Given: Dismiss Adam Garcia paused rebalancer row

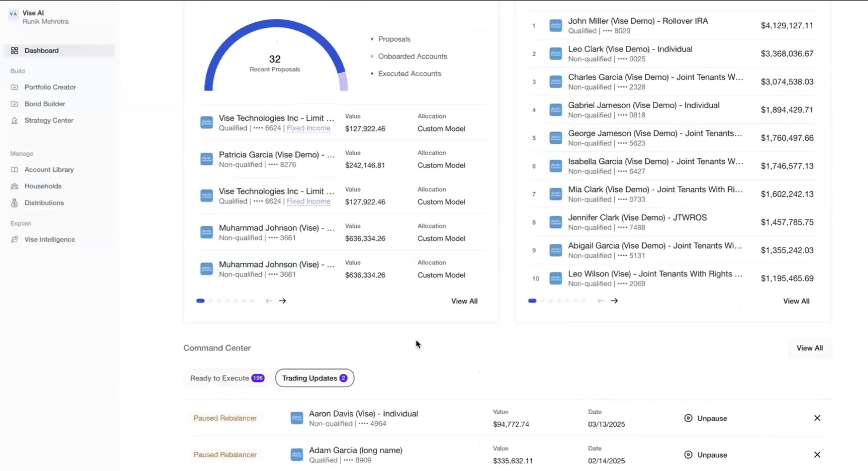Looking at the screenshot, I should coord(817,455).
